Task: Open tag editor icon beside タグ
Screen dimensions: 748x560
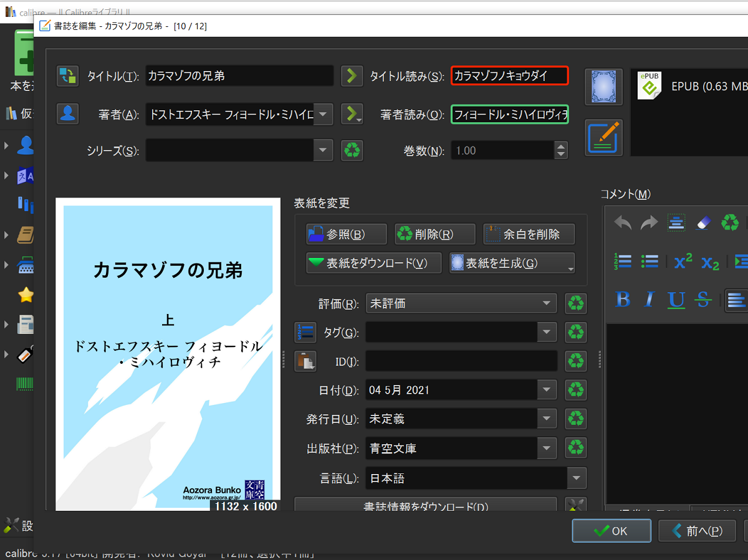Action: pyautogui.click(x=305, y=333)
